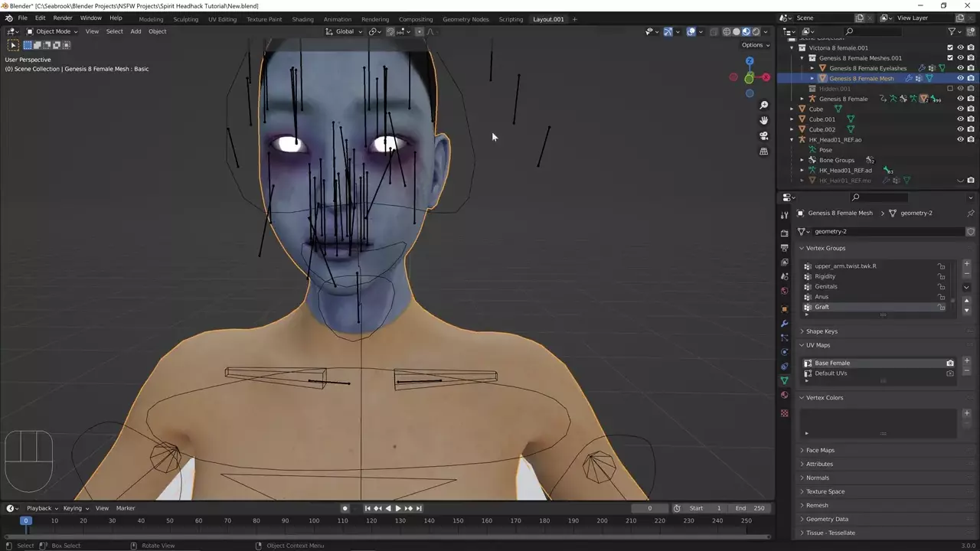This screenshot has height=551, width=980.
Task: Enable the Hidden.001 collection checkbox
Action: point(950,89)
